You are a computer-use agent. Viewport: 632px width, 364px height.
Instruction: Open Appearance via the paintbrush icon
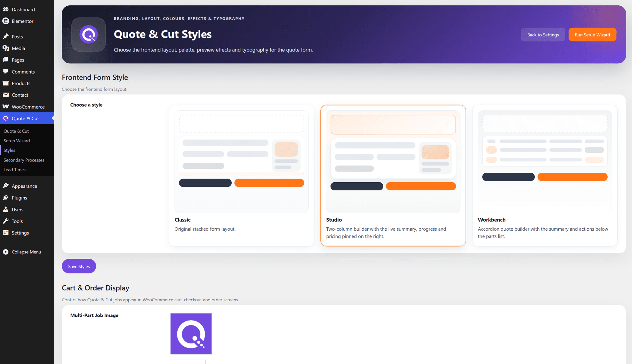[6, 186]
